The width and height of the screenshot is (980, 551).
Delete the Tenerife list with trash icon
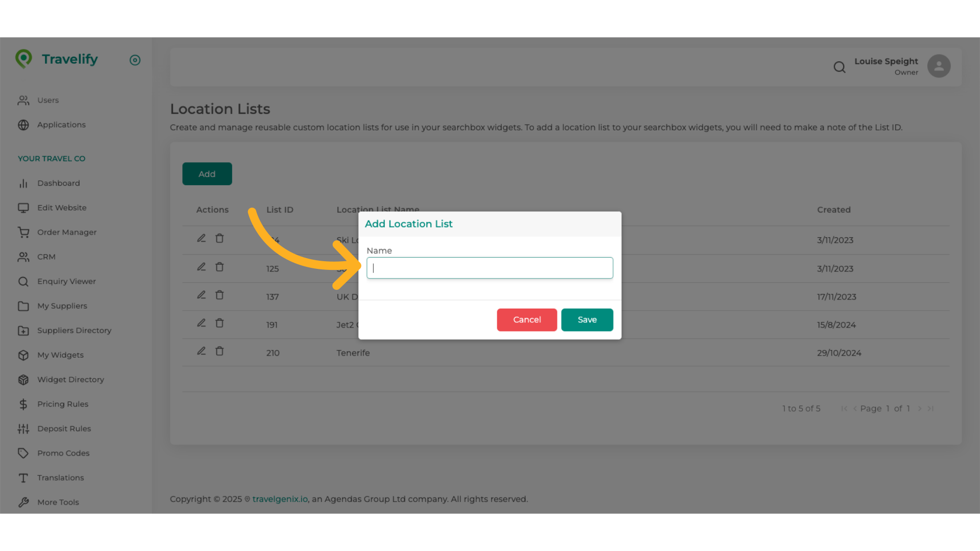[x=219, y=351]
